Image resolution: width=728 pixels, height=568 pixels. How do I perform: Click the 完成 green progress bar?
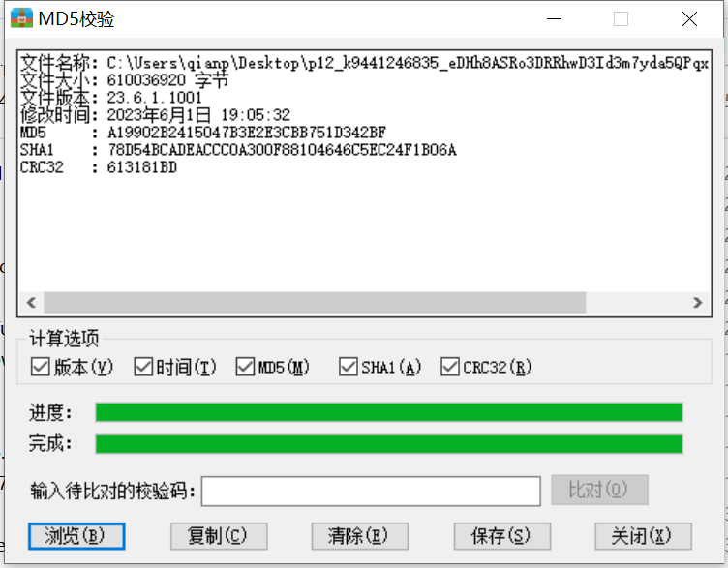click(389, 444)
